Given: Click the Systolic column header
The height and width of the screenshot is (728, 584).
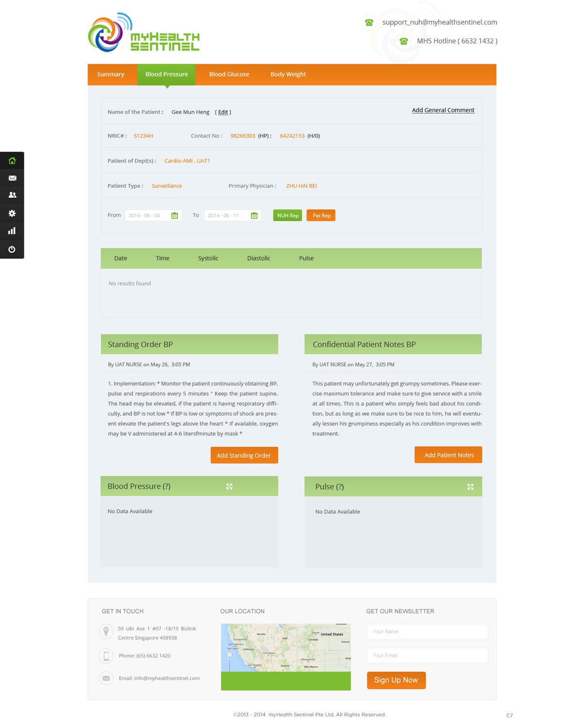Looking at the screenshot, I should [x=208, y=258].
